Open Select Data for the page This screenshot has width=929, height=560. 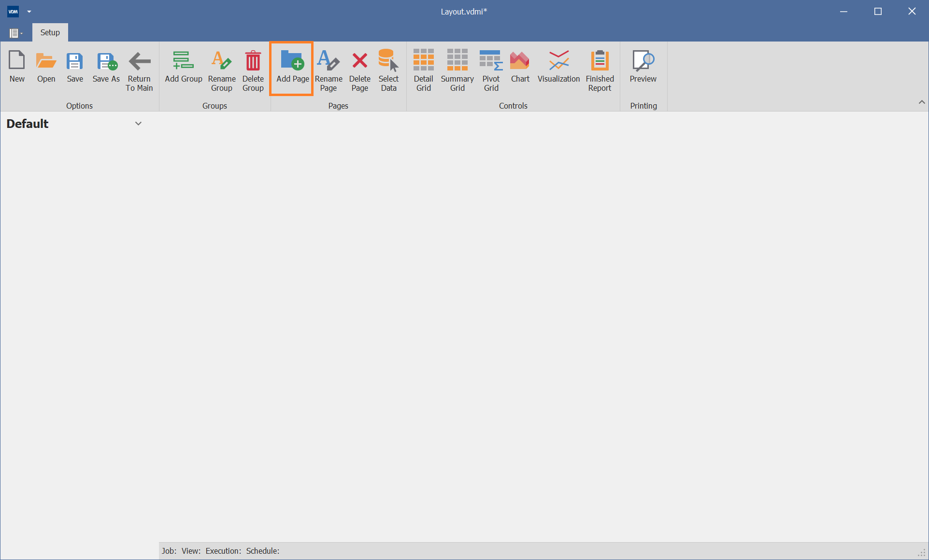388,71
